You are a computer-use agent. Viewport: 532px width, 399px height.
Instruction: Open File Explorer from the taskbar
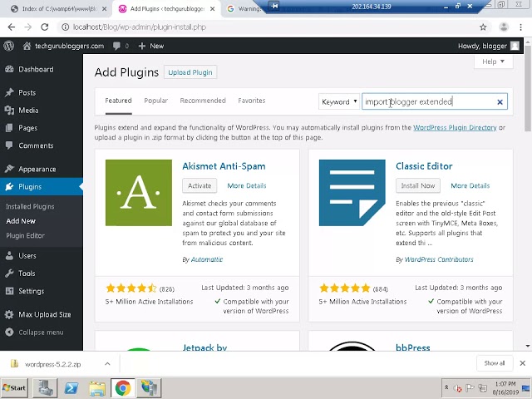click(x=97, y=388)
